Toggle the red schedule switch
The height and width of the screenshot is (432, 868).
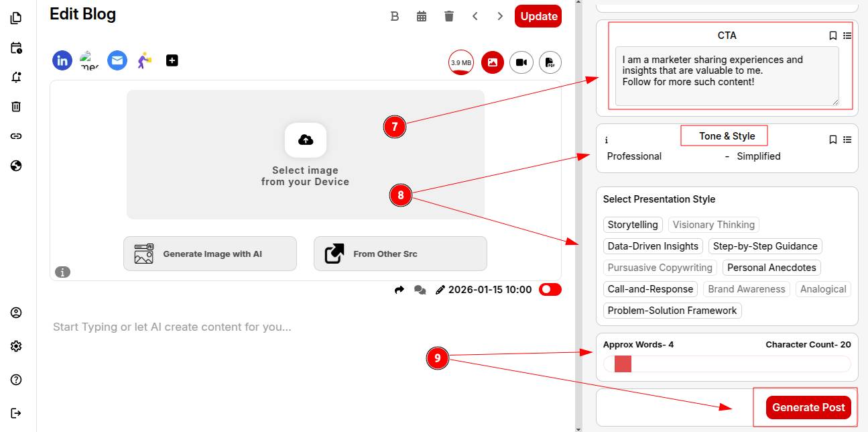click(550, 289)
